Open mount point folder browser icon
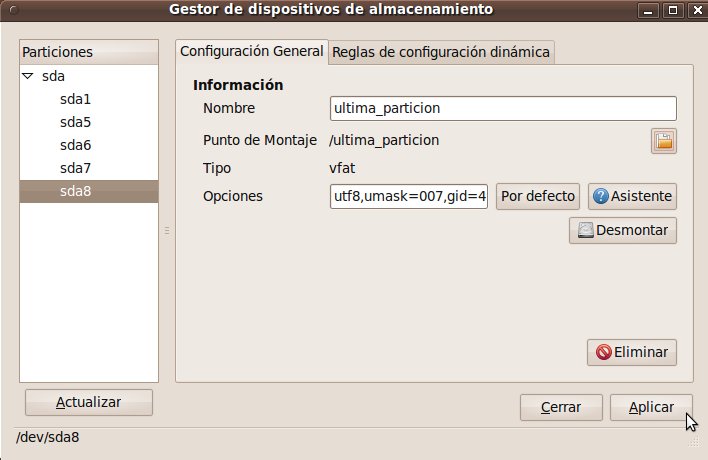This screenshot has height=460, width=708. coord(663,141)
